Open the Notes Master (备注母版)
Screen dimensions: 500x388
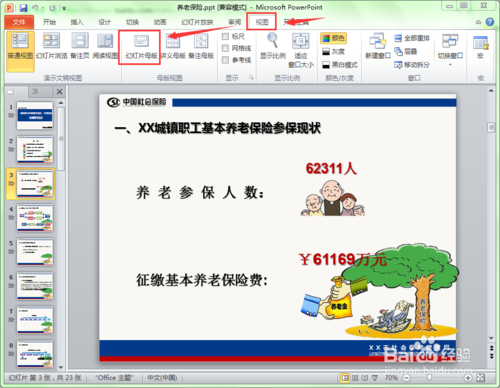click(201, 46)
